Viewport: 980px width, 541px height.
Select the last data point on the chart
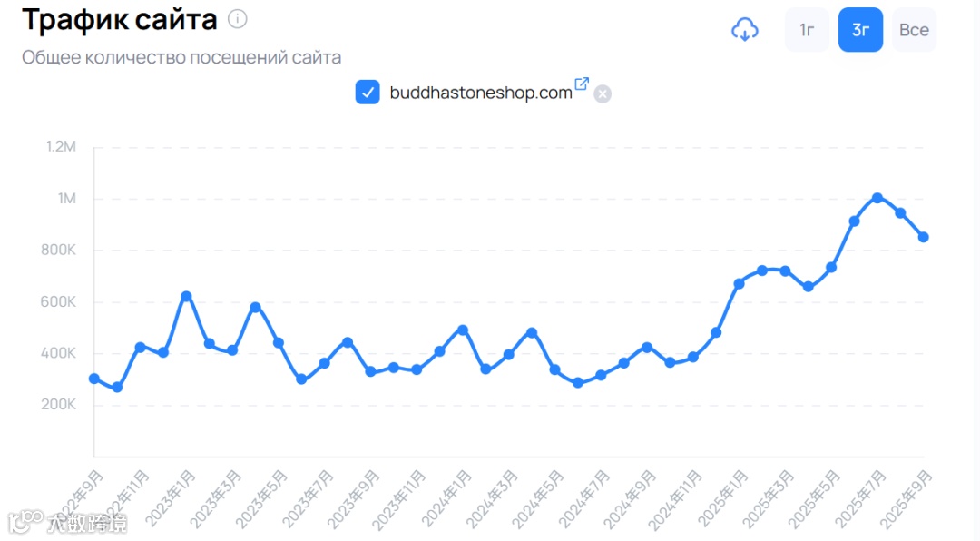[923, 237]
